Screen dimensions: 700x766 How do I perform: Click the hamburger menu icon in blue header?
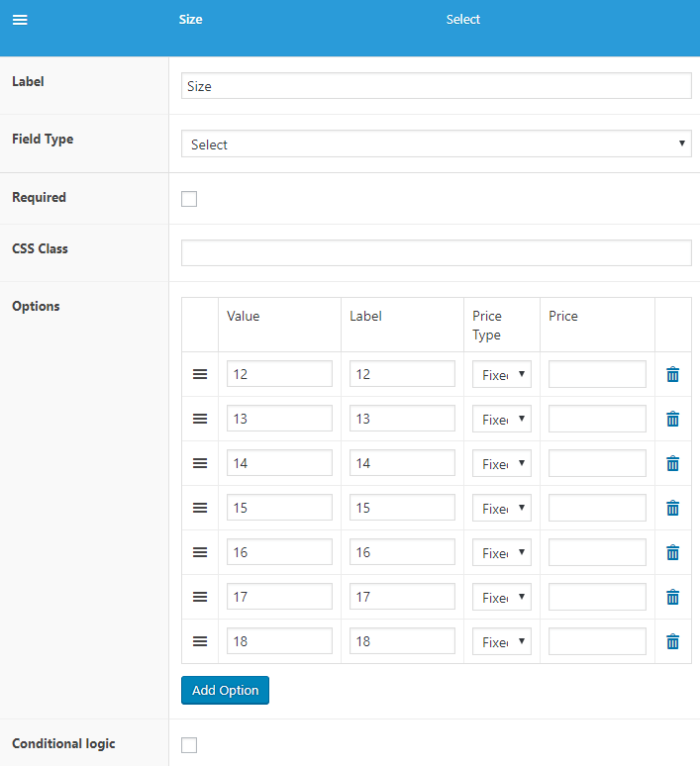(20, 20)
